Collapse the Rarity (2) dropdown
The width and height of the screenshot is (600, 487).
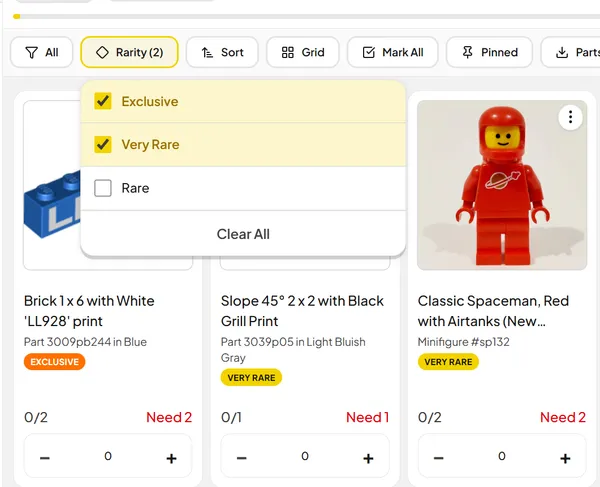[x=130, y=52]
